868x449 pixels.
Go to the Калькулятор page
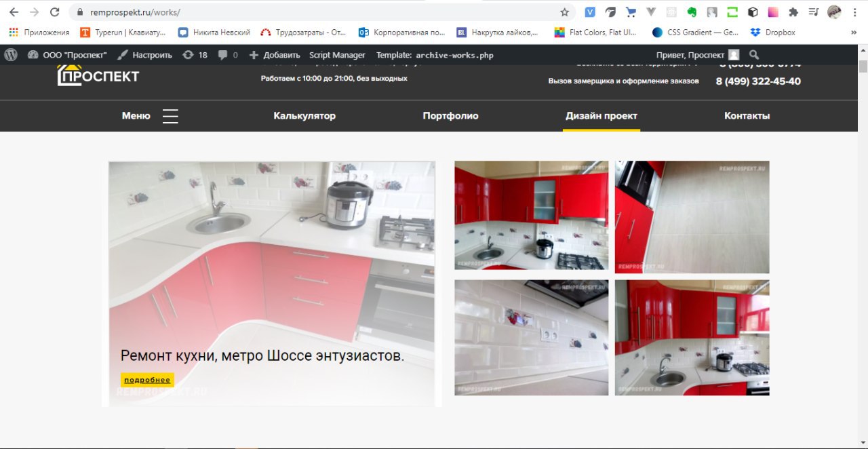tap(304, 116)
